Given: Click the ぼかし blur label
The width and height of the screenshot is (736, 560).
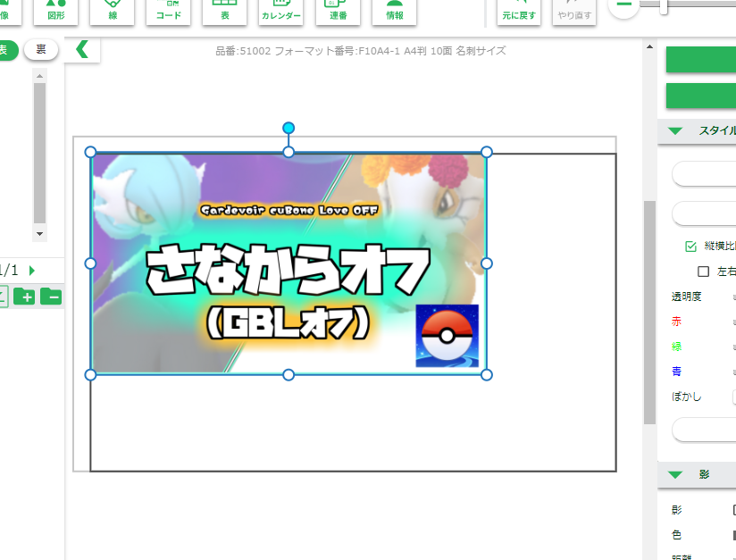Looking at the screenshot, I should pos(686,397).
